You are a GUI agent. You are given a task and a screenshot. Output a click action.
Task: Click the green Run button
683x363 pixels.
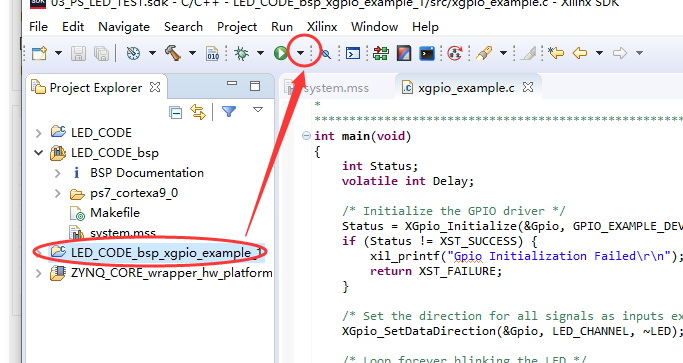281,53
